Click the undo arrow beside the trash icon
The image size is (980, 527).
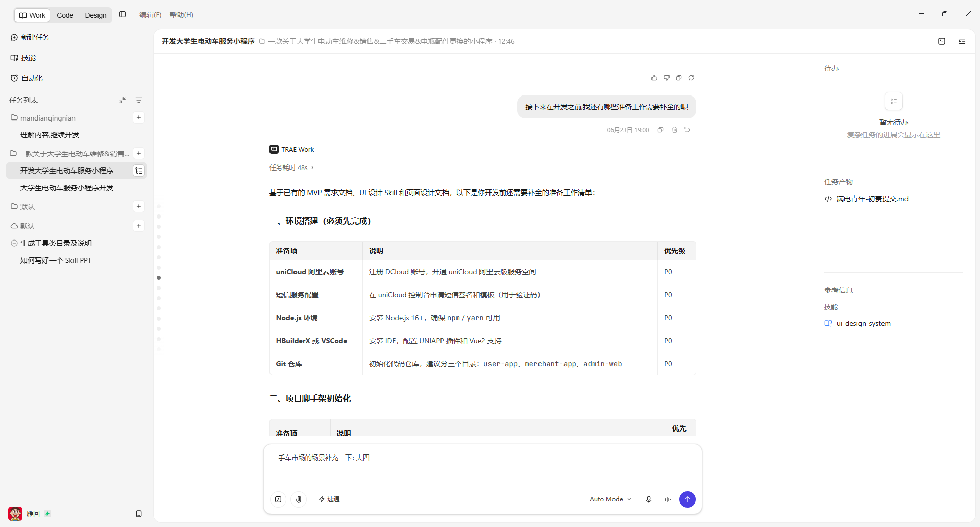coord(687,130)
